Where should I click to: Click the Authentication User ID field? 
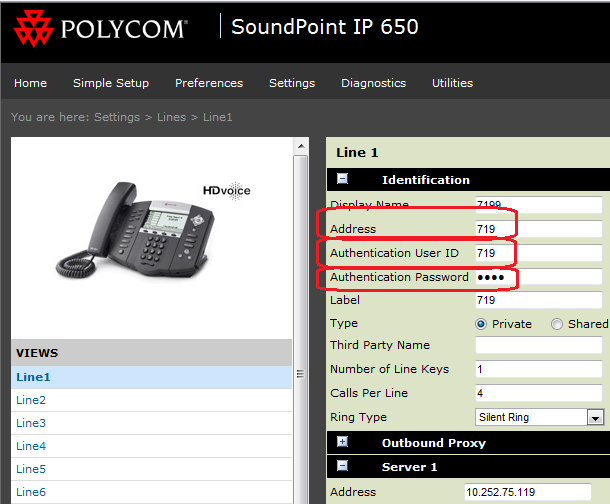click(x=539, y=253)
